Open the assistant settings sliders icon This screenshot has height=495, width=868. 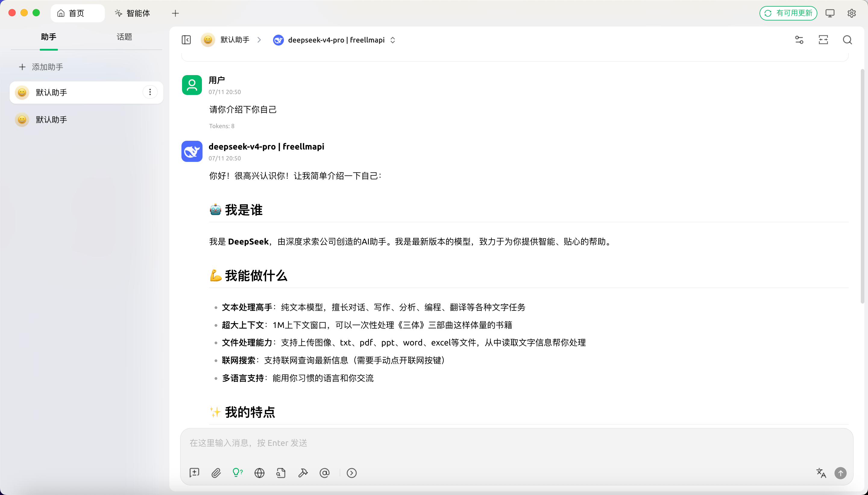click(x=799, y=40)
